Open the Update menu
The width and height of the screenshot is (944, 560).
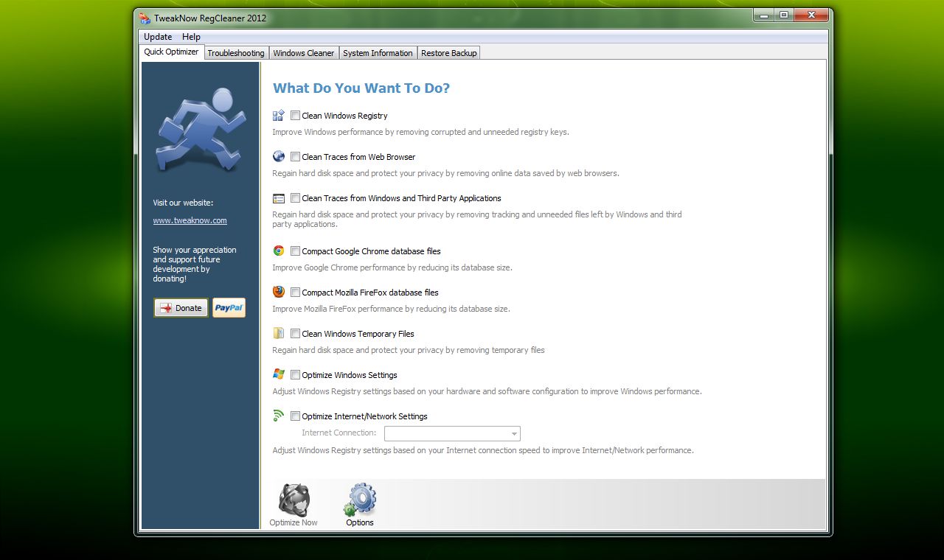157,36
